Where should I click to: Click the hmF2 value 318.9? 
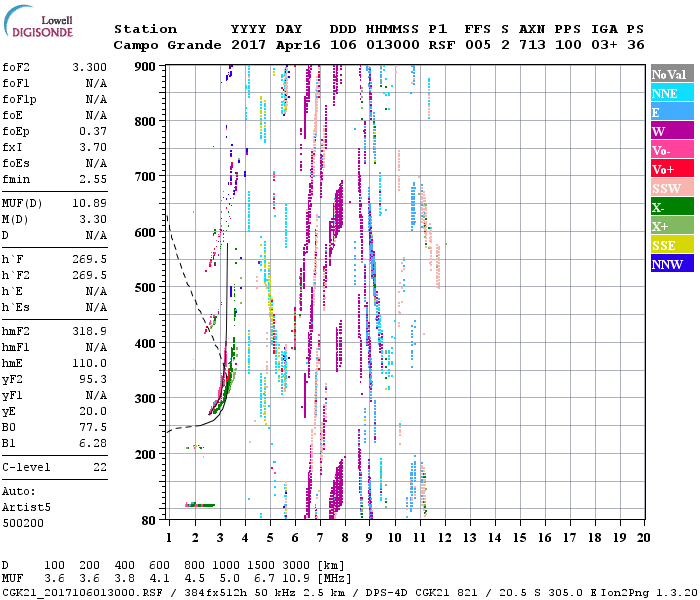(x=89, y=331)
